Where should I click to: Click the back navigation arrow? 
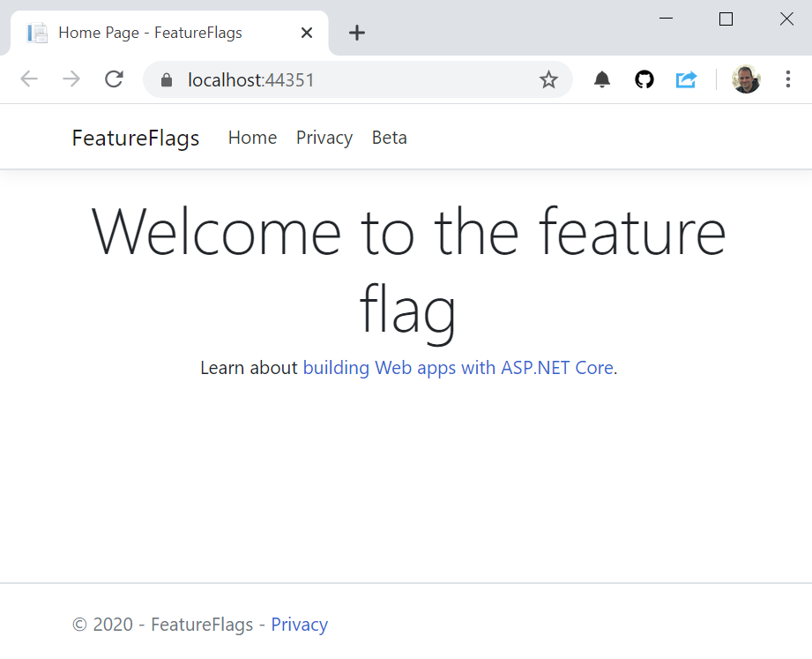tap(28, 79)
